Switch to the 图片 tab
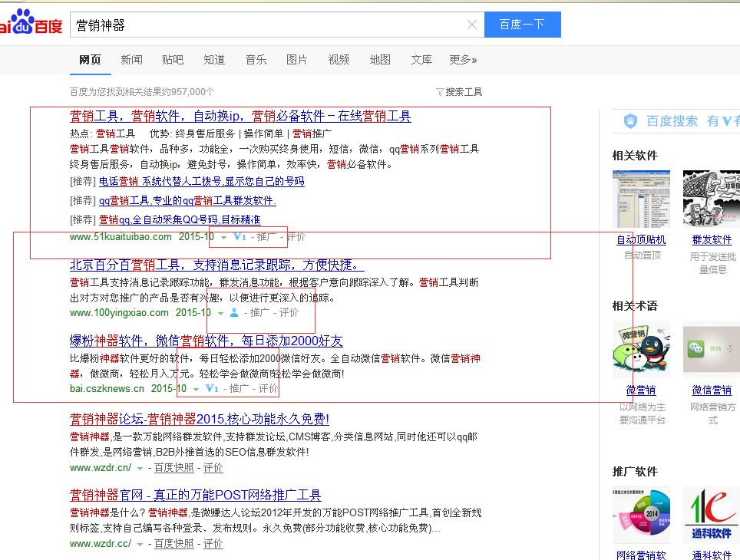 coord(297,59)
